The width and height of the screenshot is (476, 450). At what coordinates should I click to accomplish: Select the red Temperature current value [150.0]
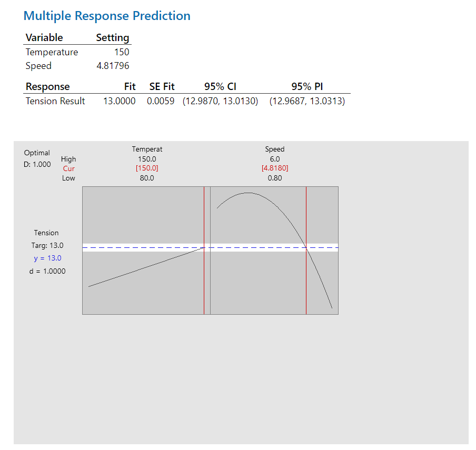click(147, 168)
